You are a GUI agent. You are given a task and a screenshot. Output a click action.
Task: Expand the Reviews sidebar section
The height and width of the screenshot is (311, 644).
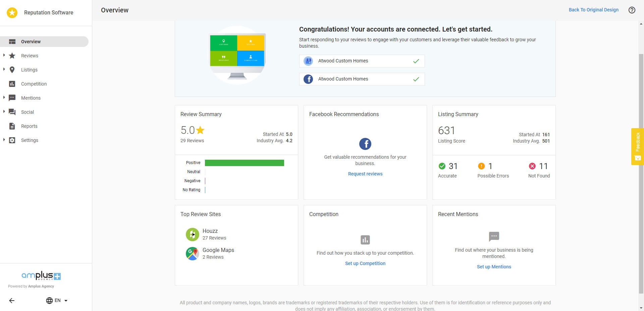[x=4, y=55]
